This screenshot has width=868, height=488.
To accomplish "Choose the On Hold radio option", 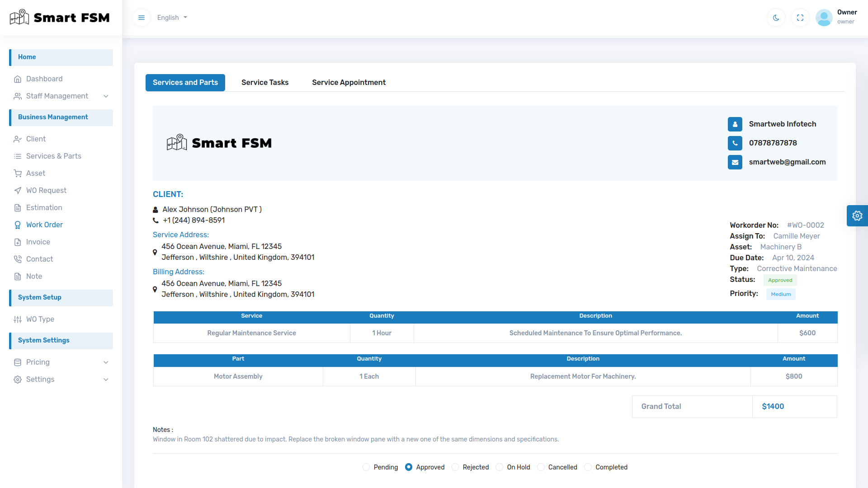I will click(500, 467).
